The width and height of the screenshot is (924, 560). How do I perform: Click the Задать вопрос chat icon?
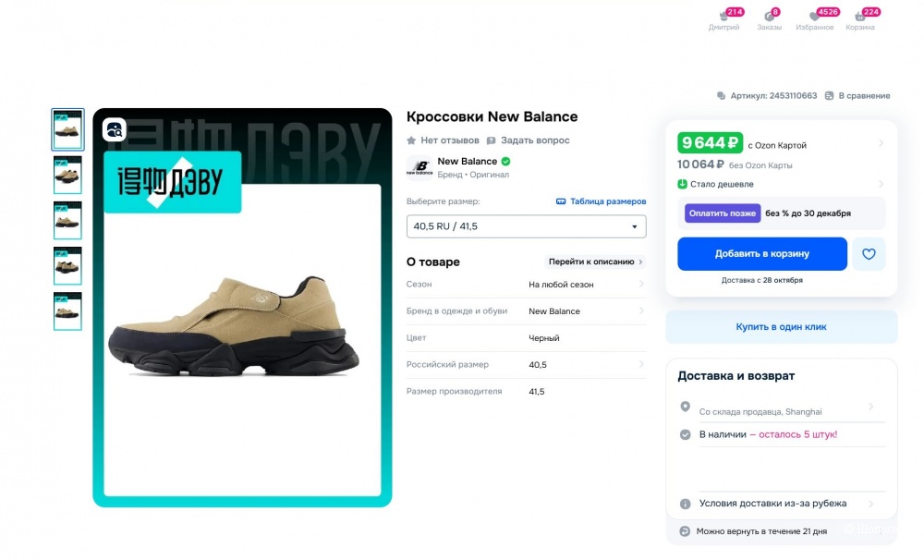pyautogui.click(x=492, y=140)
